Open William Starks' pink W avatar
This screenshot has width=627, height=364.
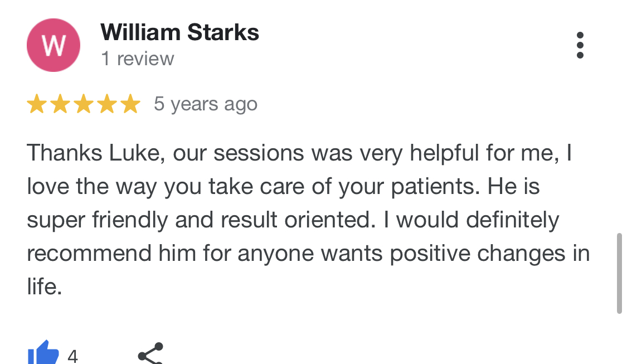point(53,45)
